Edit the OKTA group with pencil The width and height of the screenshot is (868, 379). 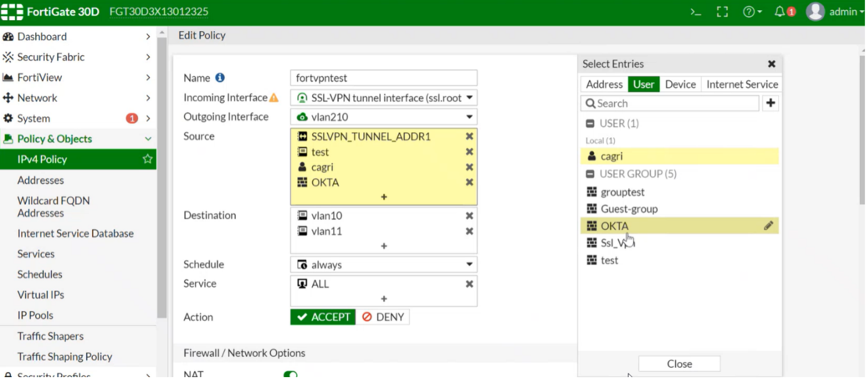click(768, 226)
